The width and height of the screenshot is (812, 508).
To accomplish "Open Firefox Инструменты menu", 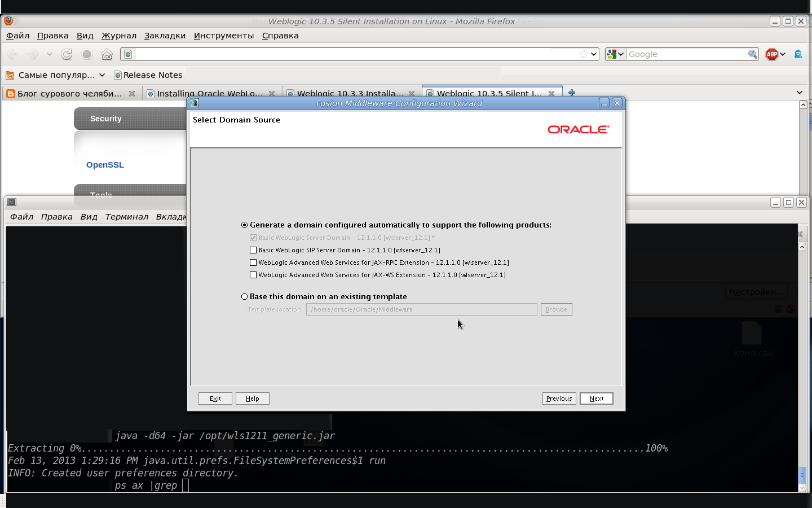I will coord(224,36).
